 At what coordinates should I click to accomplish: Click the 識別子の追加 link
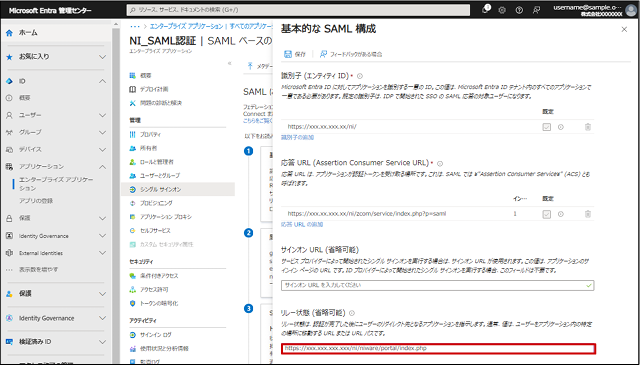(298, 138)
